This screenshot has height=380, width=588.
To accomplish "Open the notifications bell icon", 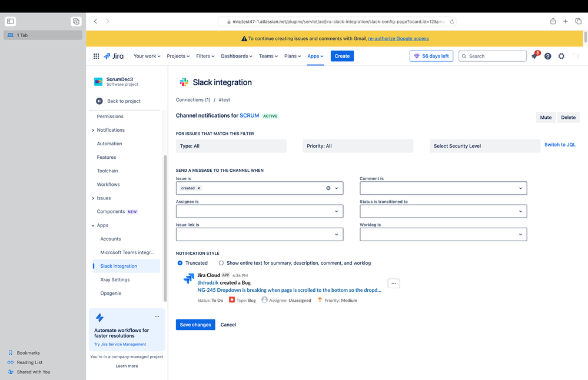I will tap(534, 56).
